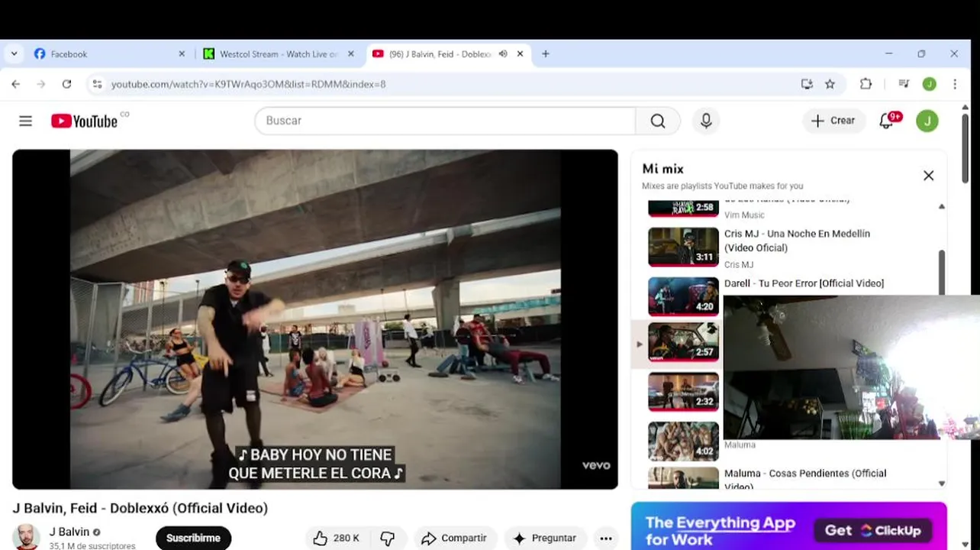Select the 4:20 duration thumbnail in Mi mix

pyautogui.click(x=683, y=296)
